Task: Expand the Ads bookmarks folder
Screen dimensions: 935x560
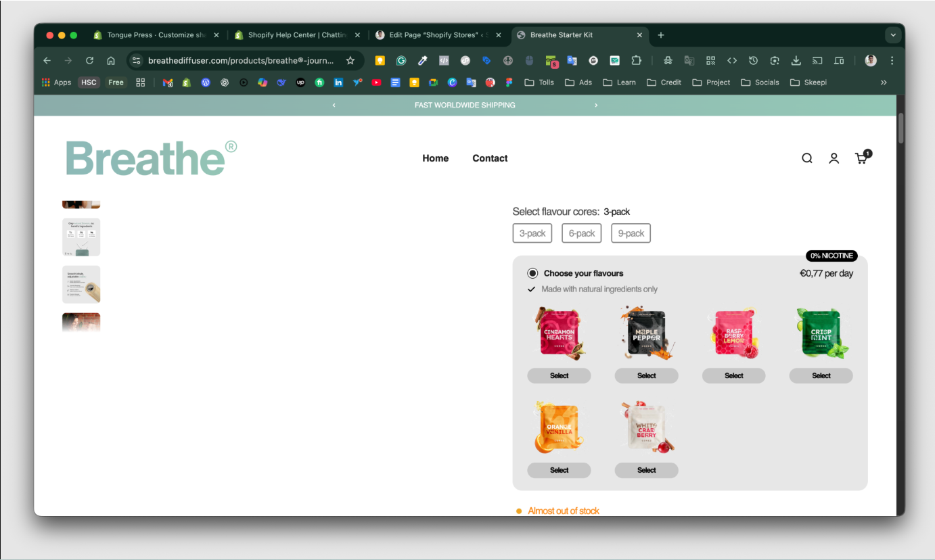Action: (578, 83)
